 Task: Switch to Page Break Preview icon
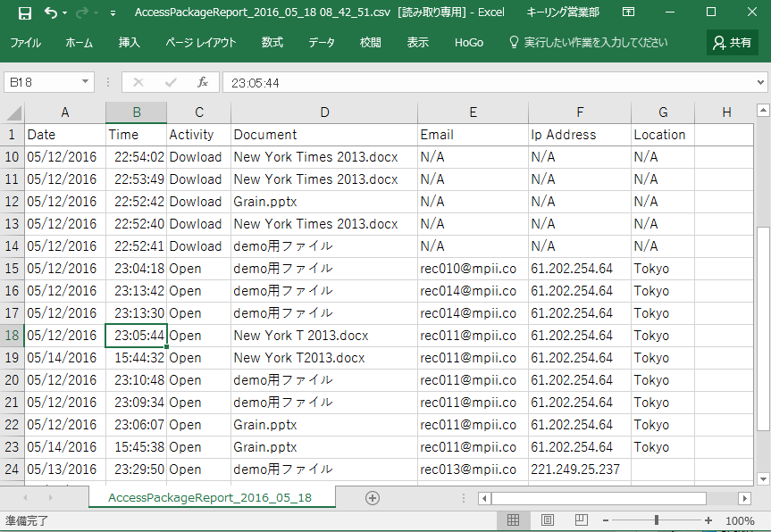point(581,520)
